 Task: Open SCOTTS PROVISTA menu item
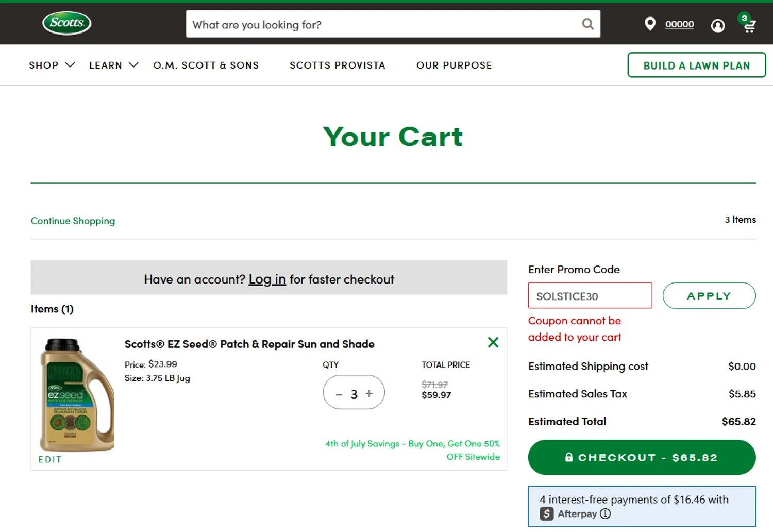click(x=338, y=65)
